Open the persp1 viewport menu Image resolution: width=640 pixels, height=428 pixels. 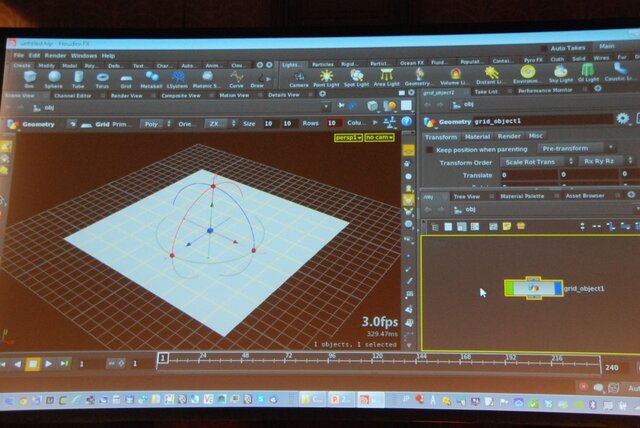348,137
